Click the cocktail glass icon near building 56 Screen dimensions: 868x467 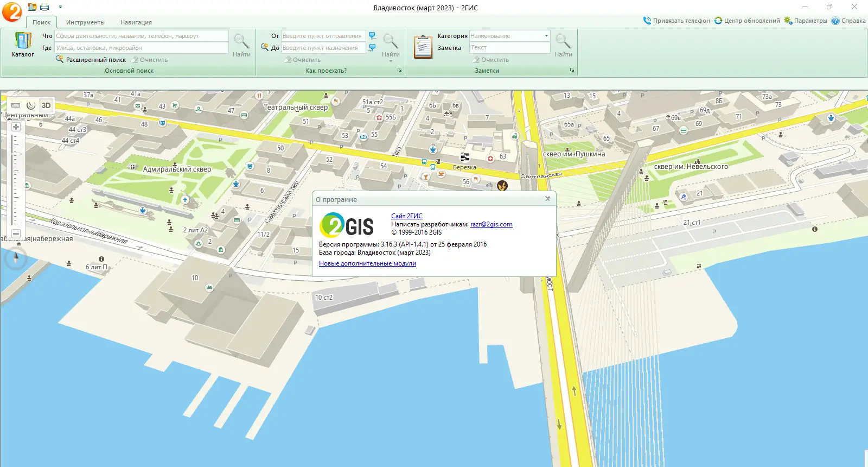click(426, 177)
